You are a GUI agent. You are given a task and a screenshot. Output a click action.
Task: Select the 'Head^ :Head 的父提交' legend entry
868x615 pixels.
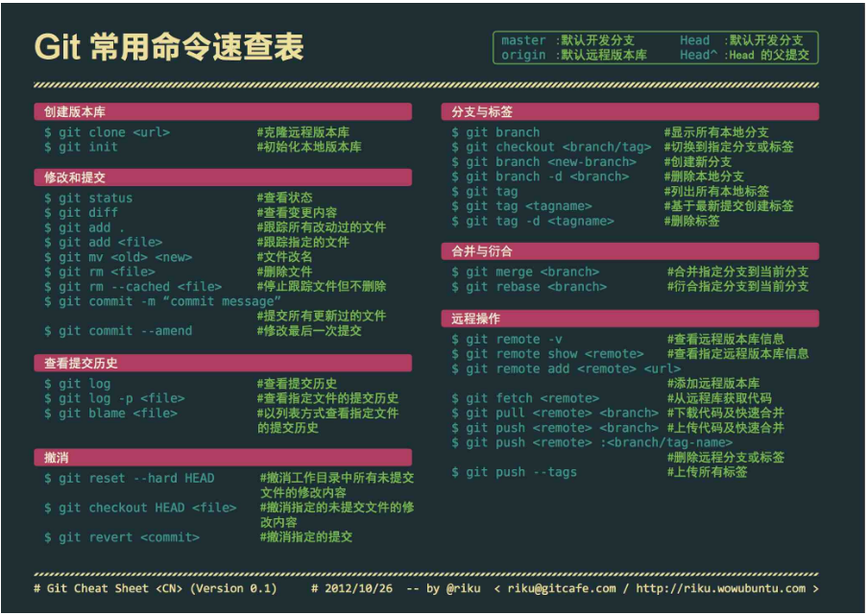click(x=744, y=56)
